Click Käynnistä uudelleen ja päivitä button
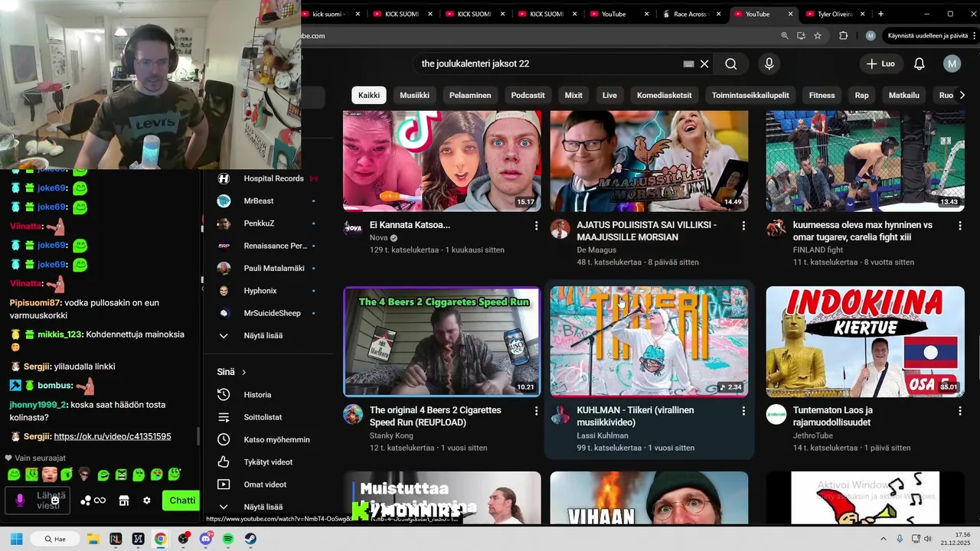Viewport: 980px width, 551px height. coord(927,36)
